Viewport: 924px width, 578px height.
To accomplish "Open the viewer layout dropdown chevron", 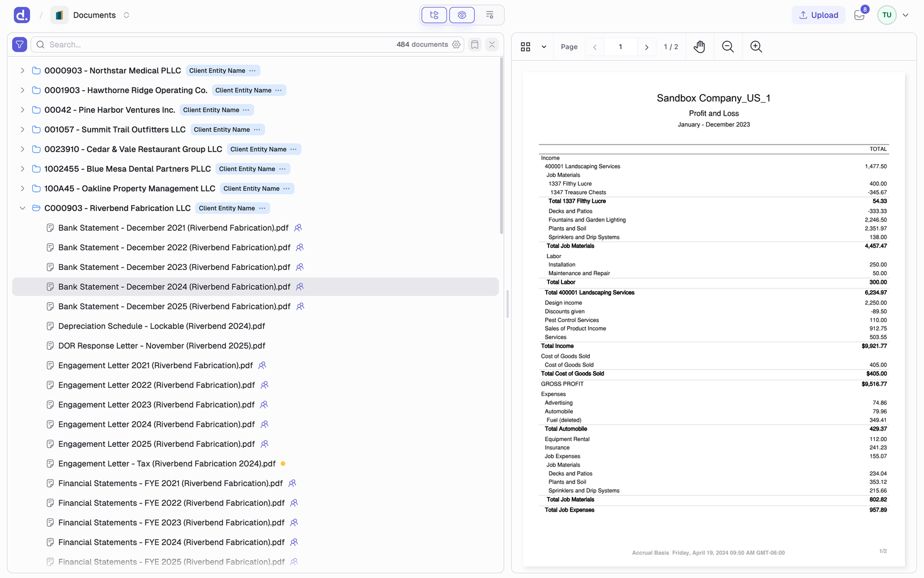I will tap(544, 47).
